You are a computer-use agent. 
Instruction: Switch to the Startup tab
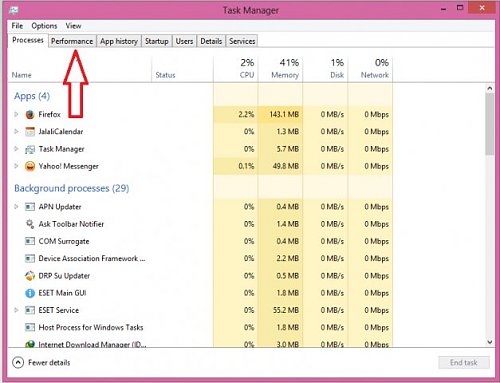click(157, 41)
